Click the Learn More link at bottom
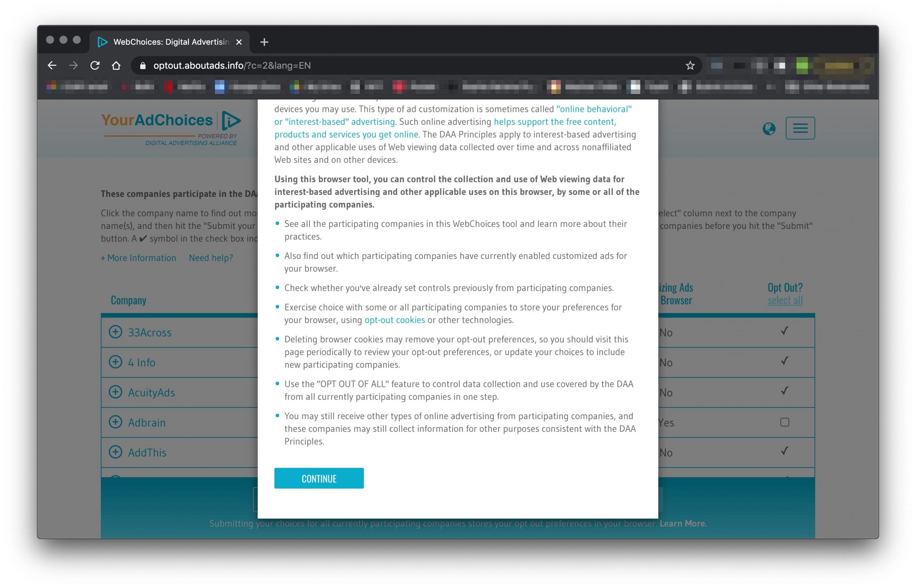 pyautogui.click(x=683, y=523)
